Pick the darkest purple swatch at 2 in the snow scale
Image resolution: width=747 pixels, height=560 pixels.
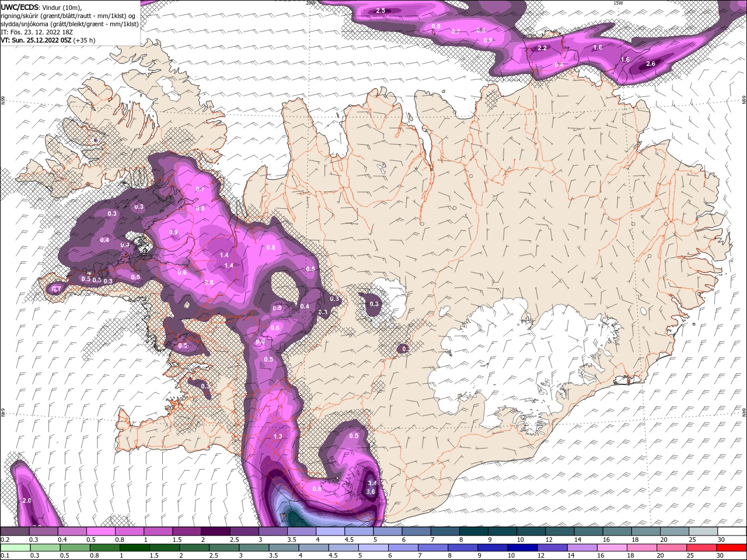(215, 531)
